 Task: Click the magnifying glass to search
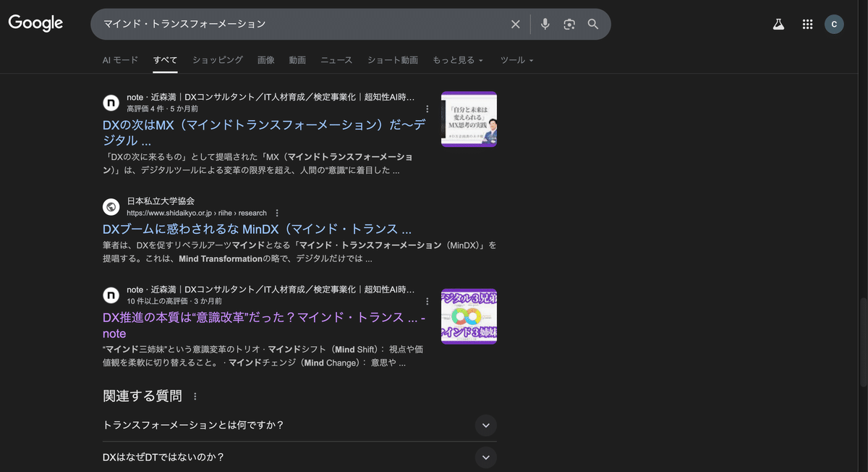coord(592,23)
